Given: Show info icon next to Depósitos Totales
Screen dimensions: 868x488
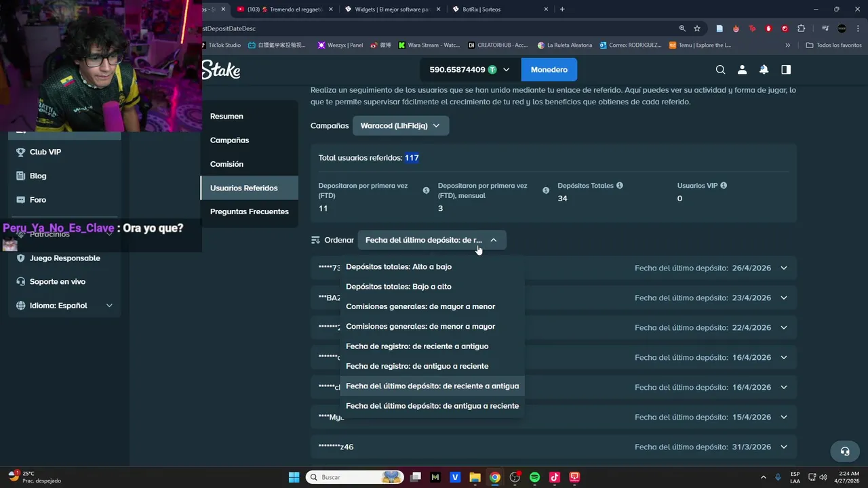Looking at the screenshot, I should pyautogui.click(x=620, y=186).
